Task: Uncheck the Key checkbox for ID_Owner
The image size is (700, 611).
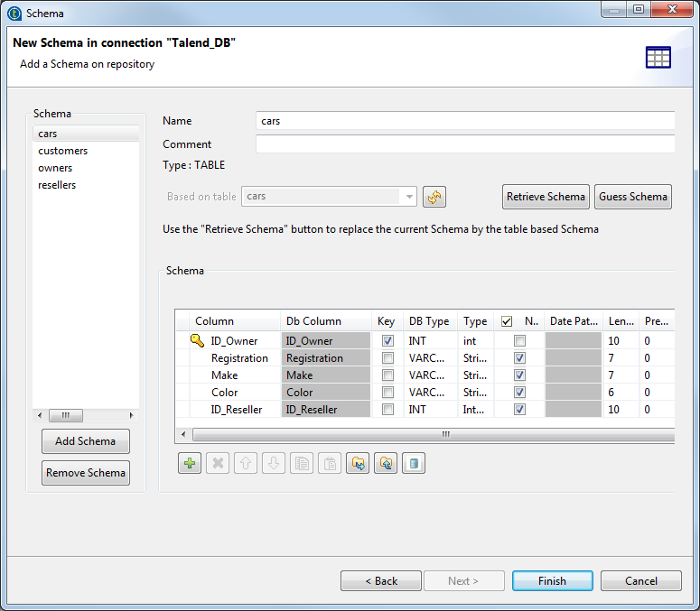Action: pos(387,341)
